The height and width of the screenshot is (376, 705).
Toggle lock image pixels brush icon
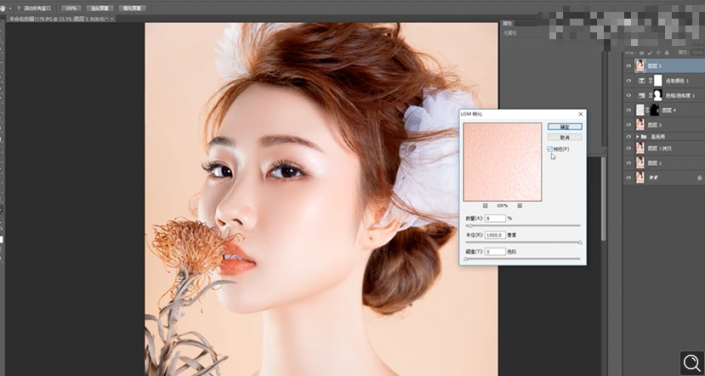coord(649,53)
